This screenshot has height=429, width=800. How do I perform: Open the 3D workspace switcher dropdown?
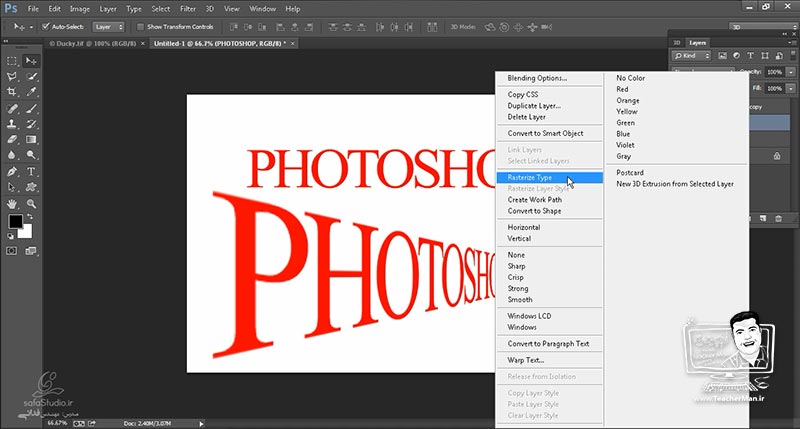(x=764, y=27)
